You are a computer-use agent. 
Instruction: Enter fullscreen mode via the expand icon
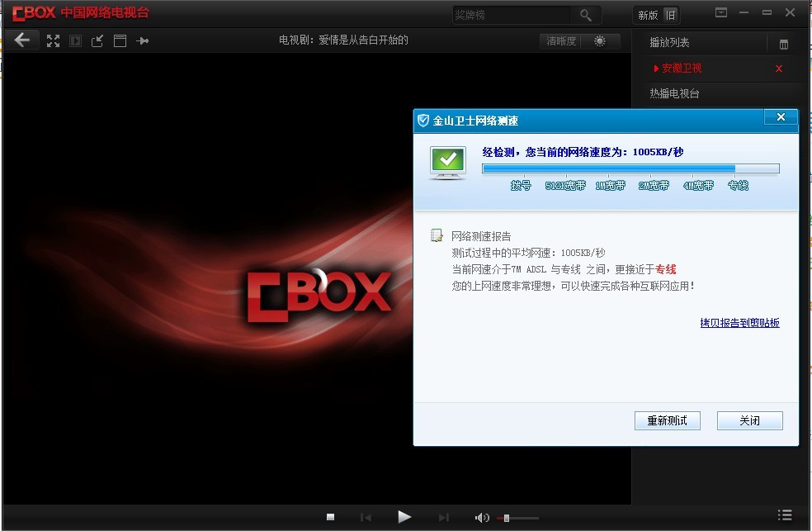click(53, 41)
